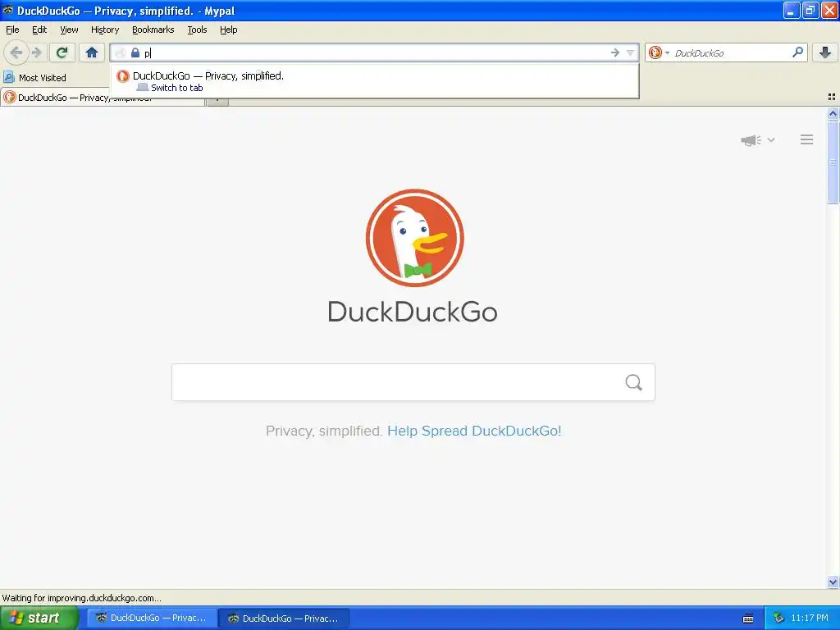Open the address bar history dropdown arrow
The height and width of the screenshot is (630, 840).
tap(631, 52)
